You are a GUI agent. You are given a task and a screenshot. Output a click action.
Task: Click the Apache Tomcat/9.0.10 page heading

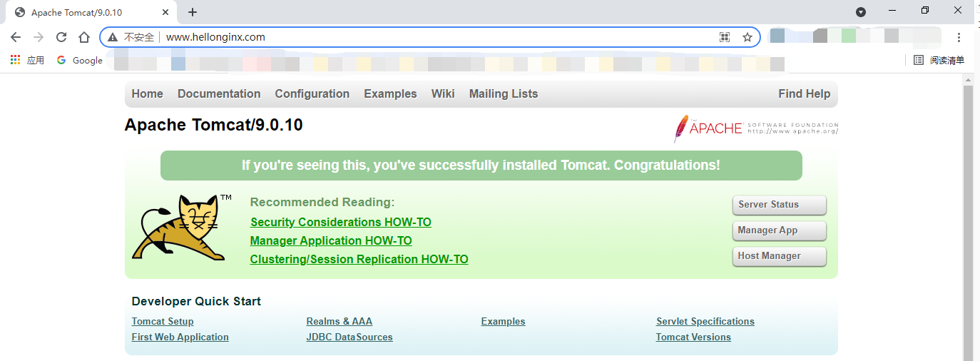click(213, 126)
